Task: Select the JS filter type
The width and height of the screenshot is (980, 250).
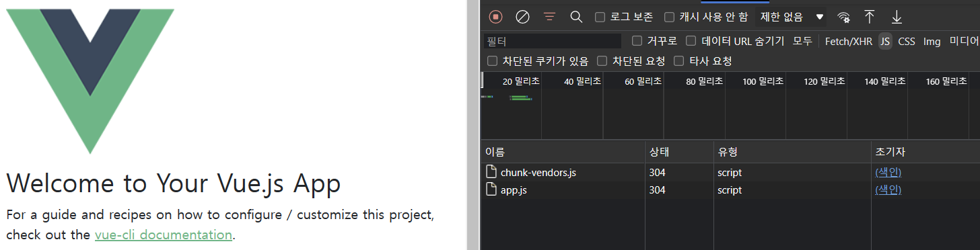Action: [885, 41]
